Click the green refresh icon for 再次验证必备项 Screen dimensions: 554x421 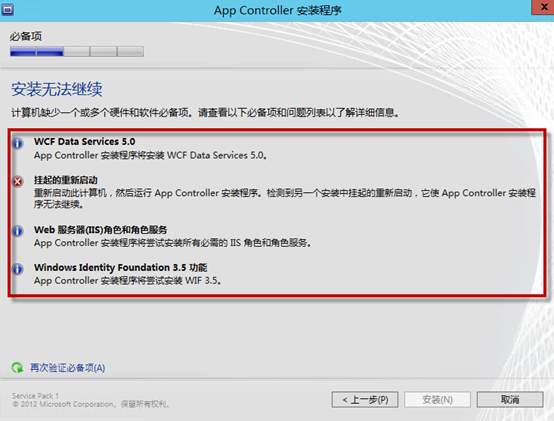17,368
